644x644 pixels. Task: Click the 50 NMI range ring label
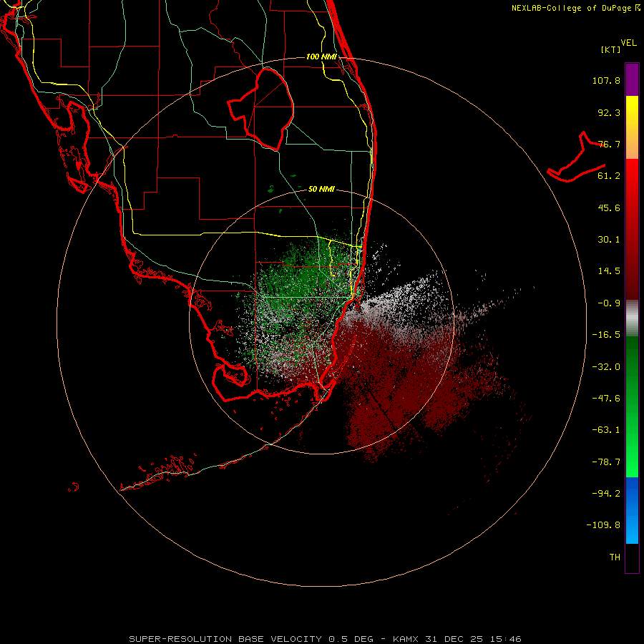pyautogui.click(x=321, y=189)
